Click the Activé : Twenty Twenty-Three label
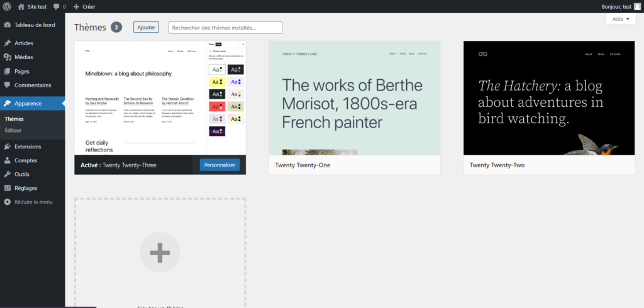 click(x=119, y=165)
